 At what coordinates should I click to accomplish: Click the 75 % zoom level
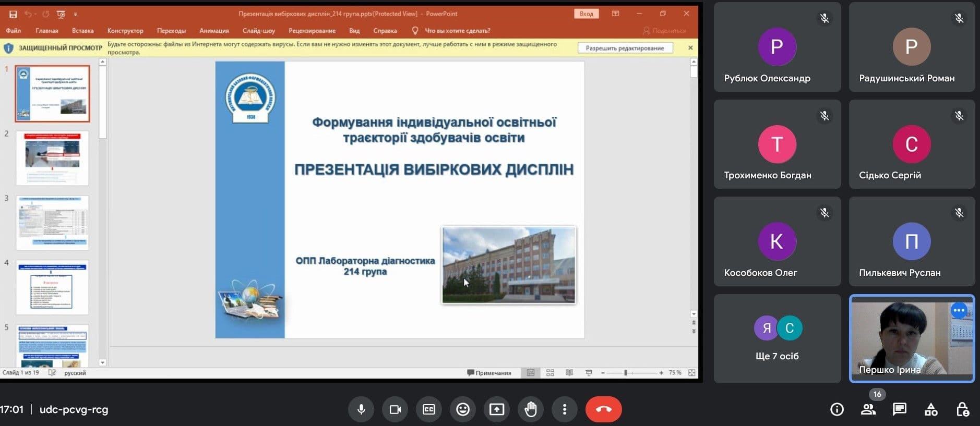coord(675,373)
